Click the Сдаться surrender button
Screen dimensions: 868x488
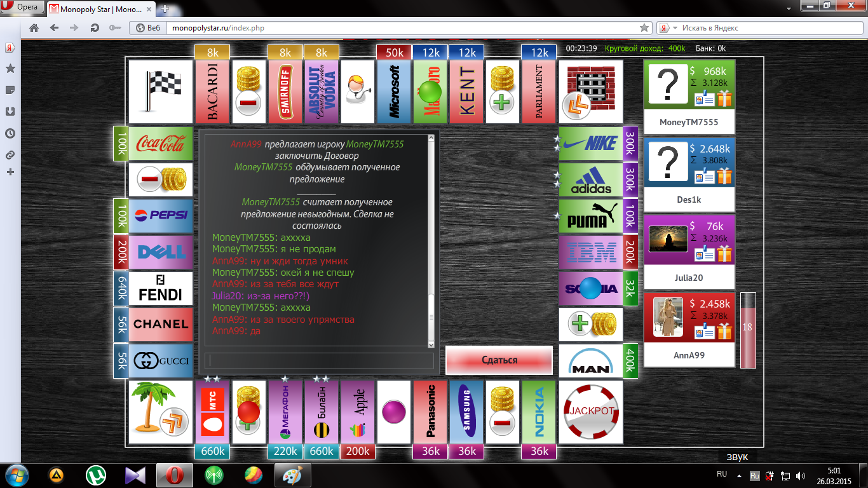coord(499,360)
